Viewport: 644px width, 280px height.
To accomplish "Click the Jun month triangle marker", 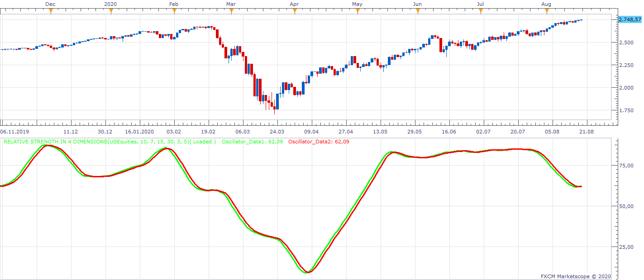I will point(418,11).
